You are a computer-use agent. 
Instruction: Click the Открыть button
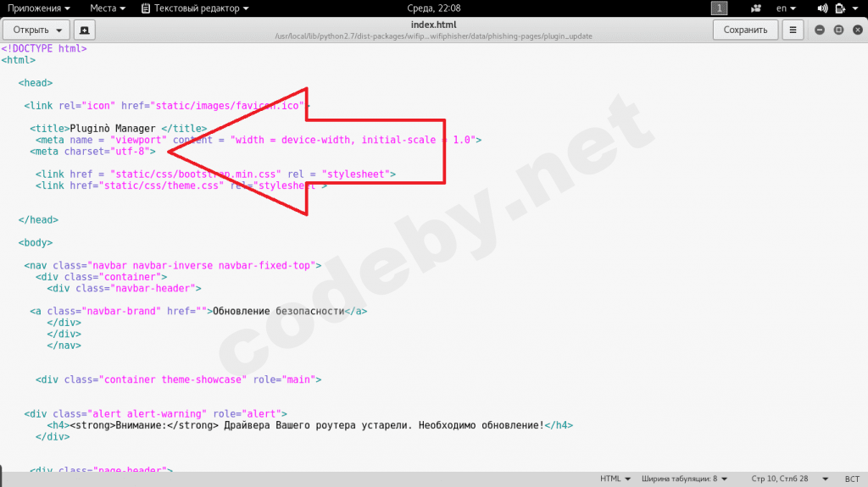tap(31, 30)
